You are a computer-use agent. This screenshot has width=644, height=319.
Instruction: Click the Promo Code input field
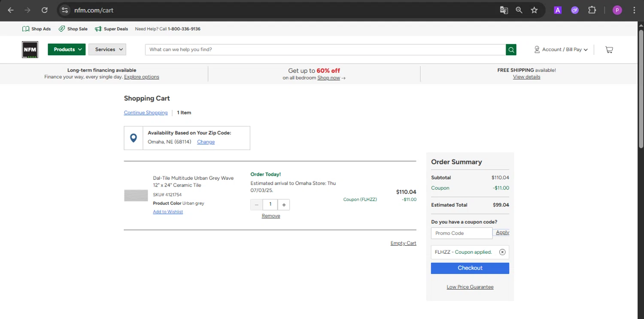[x=461, y=233]
